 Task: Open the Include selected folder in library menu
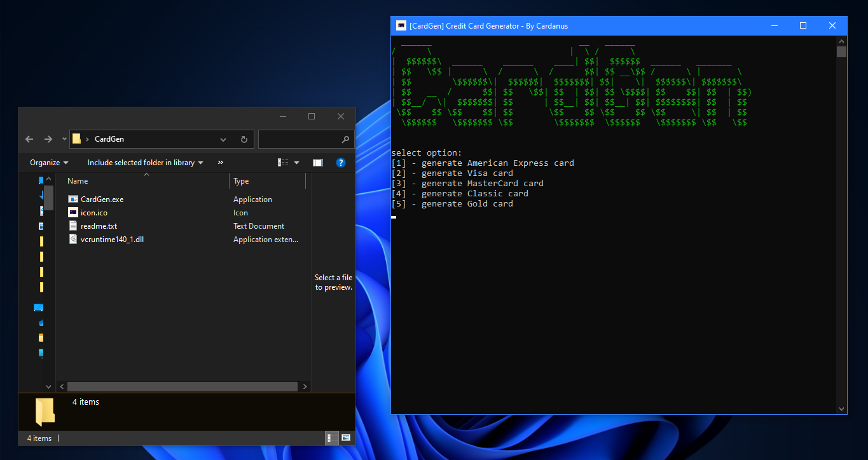[145, 163]
